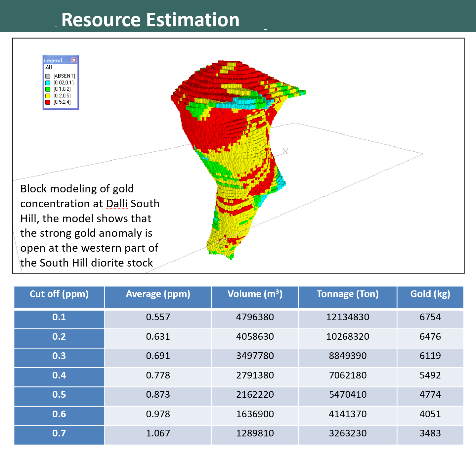The width and height of the screenshot is (476, 450).
Task: Click the X axis marker in 3D view
Action: (285, 151)
